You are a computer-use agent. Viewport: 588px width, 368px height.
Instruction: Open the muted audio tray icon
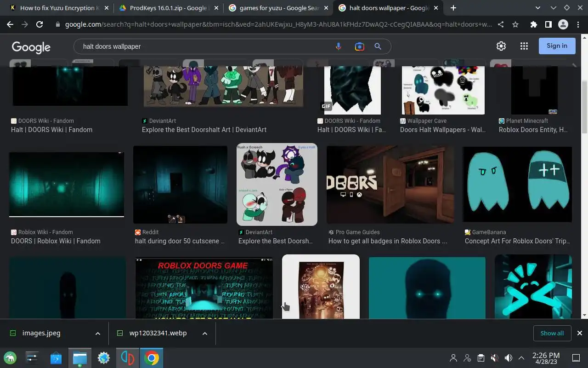[494, 358]
